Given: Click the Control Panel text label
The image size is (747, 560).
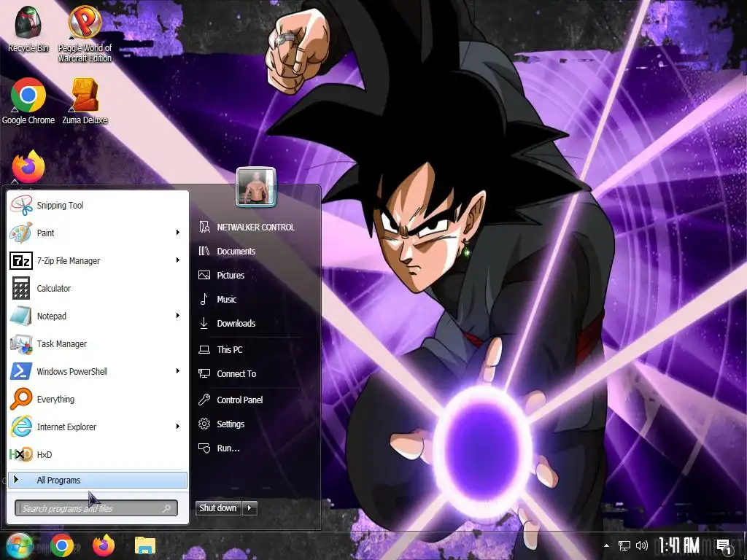Looking at the screenshot, I should click(239, 400).
